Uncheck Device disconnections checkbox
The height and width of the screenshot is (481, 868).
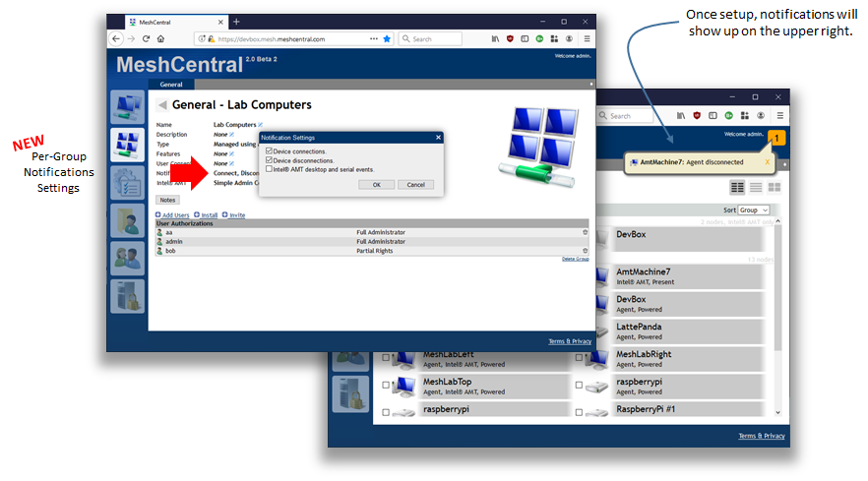[x=269, y=160]
